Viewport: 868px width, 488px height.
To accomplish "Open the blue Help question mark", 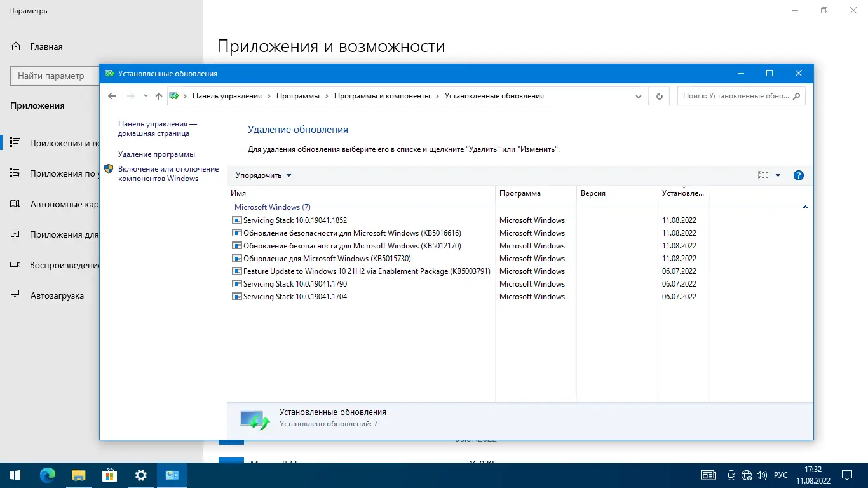I will click(799, 175).
